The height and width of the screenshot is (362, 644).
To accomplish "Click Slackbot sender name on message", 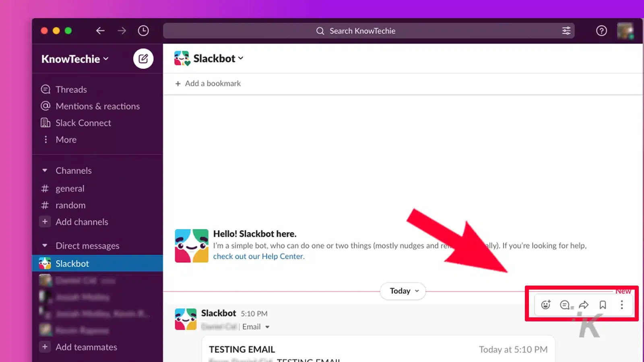I will (219, 313).
